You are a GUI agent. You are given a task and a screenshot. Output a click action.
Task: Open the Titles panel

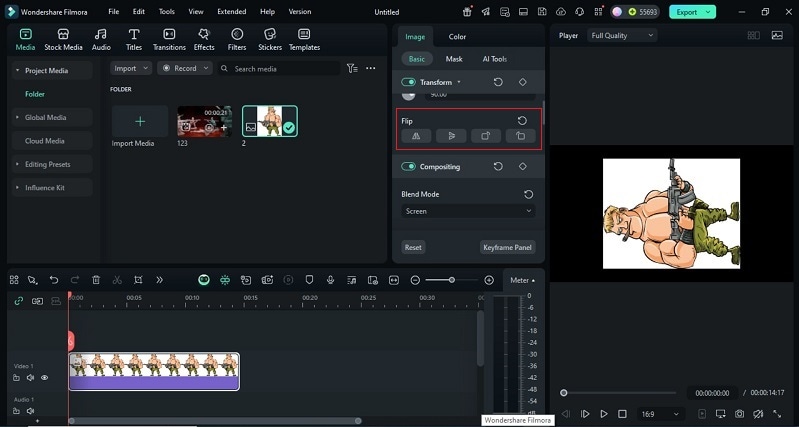point(134,39)
